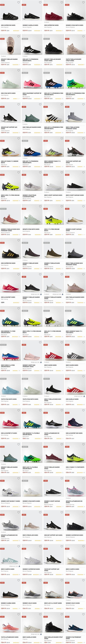The width and height of the screenshot is (86, 644).
Task: Toggle favorite for Women's FLB Primeknit Shoes
Action: (x=84, y=614)
